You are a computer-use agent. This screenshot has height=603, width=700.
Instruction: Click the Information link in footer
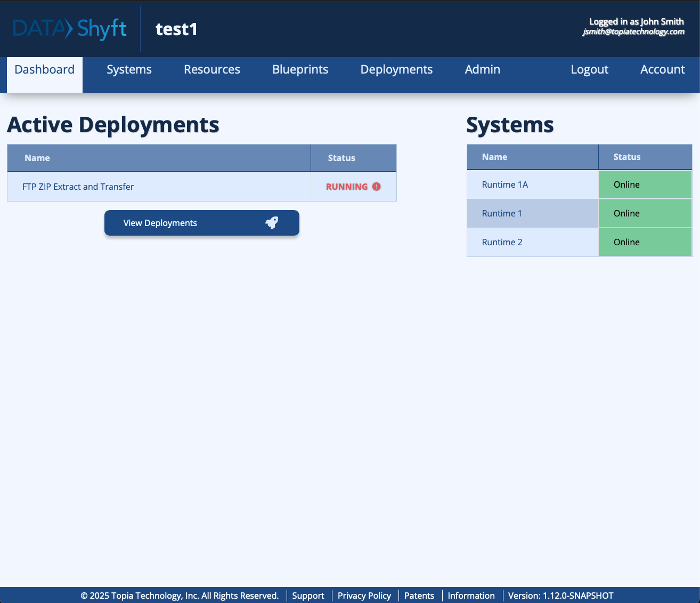[x=471, y=596]
